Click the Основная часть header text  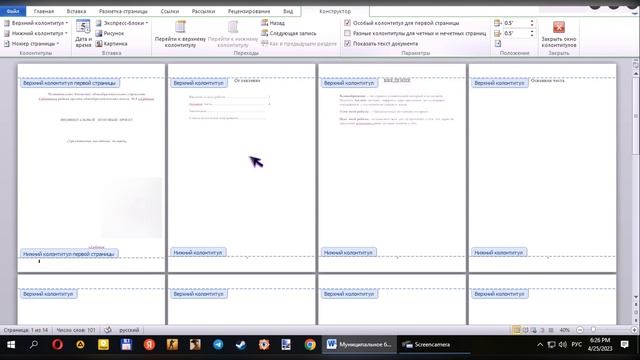(547, 81)
